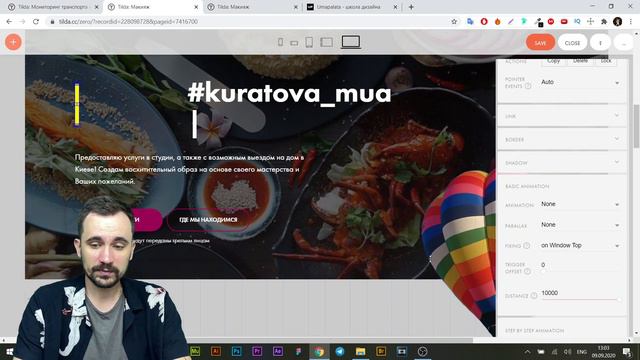Viewport: 640px width, 360px height.
Task: Open OBS Studio from the taskbar
Action: [422, 351]
